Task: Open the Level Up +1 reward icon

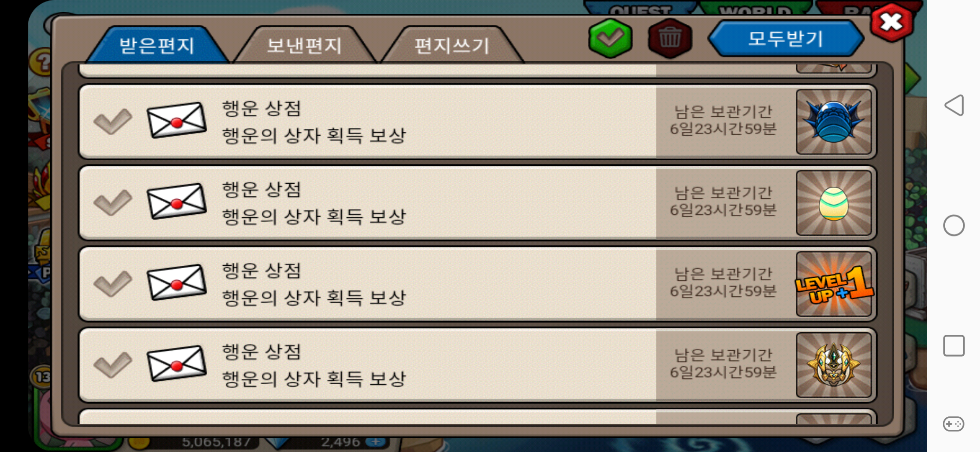Action: pos(833,284)
